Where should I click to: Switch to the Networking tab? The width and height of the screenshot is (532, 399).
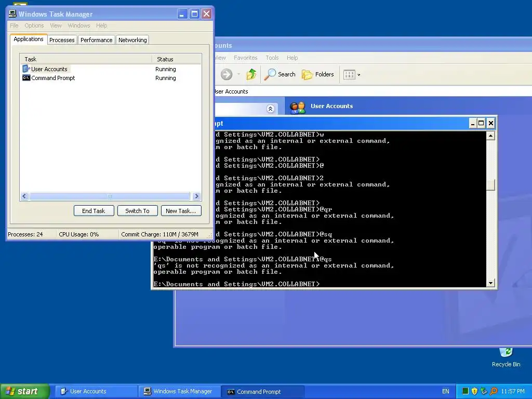tap(132, 40)
